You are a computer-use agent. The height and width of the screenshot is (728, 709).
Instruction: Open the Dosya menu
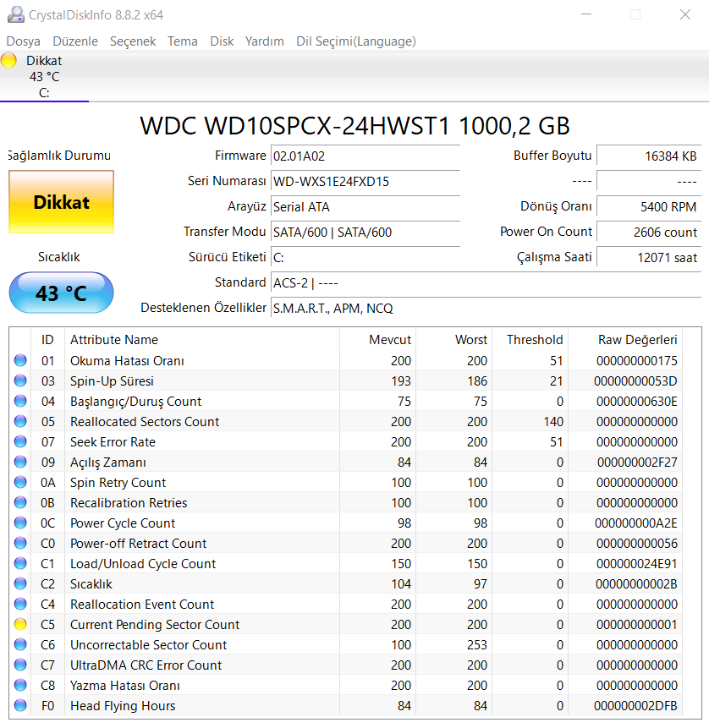coord(23,41)
